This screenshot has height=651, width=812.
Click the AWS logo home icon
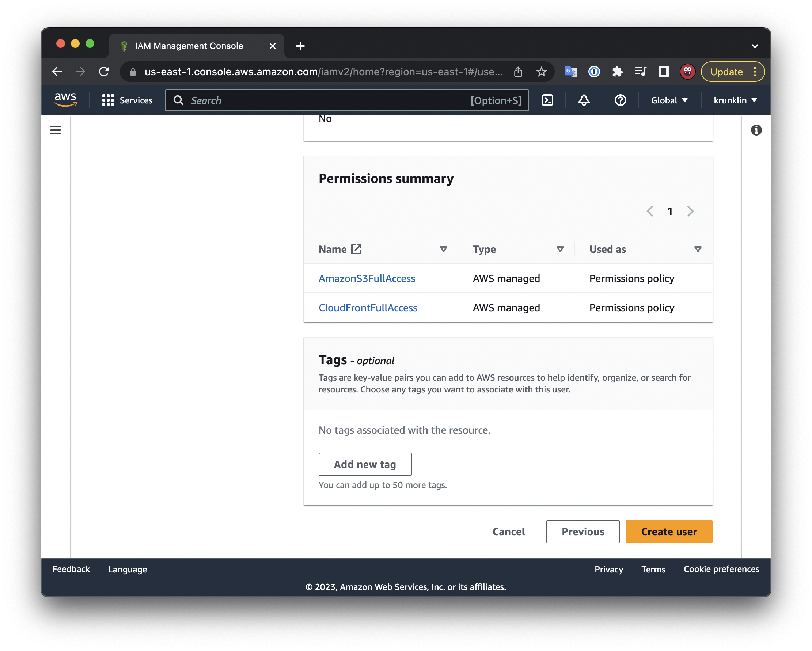(65, 100)
